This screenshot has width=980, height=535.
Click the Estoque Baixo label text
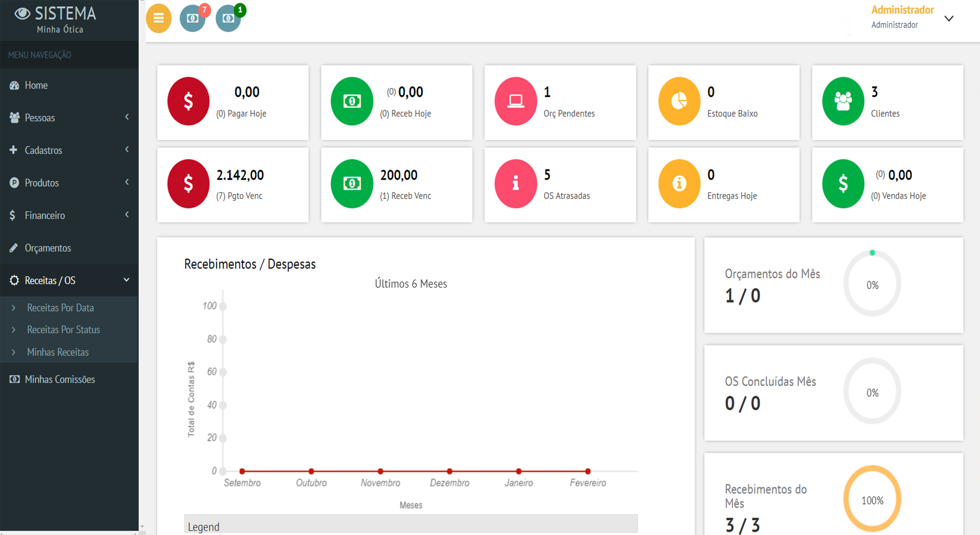[732, 113]
